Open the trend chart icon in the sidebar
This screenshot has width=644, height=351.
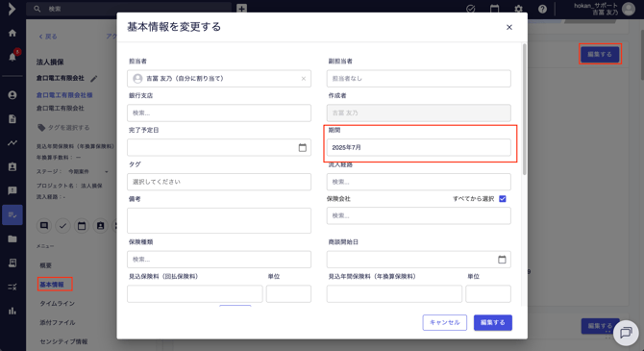tap(12, 142)
